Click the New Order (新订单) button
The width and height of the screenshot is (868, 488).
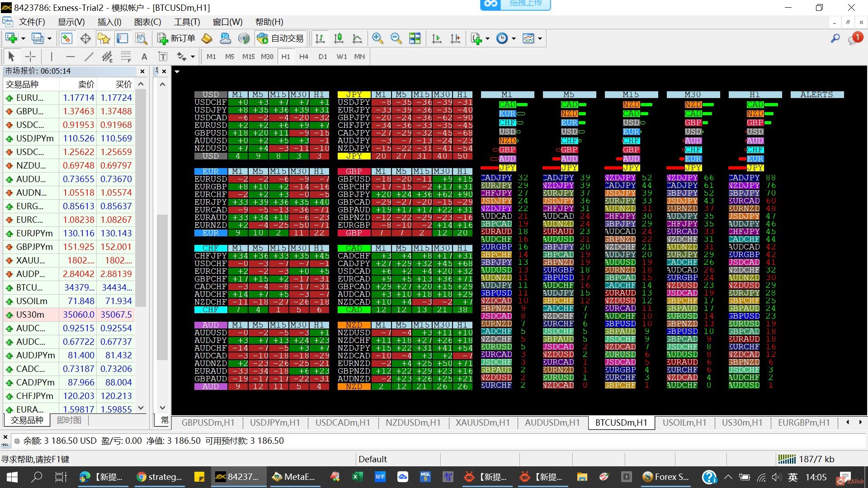[x=176, y=38]
